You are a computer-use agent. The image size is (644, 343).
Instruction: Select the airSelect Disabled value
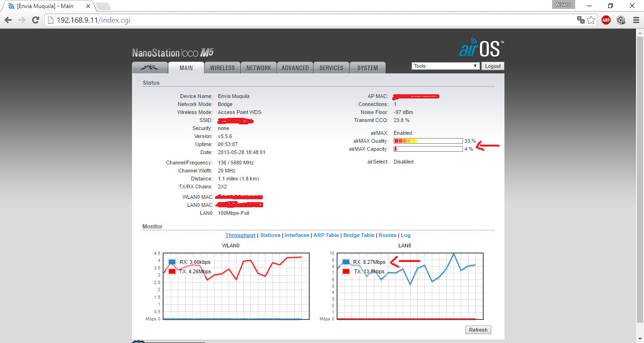pyautogui.click(x=404, y=162)
